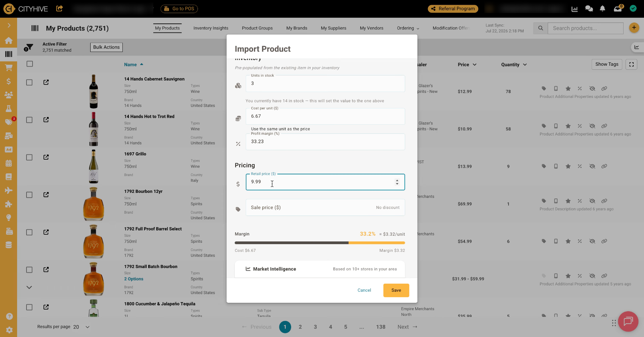Open the active filter funnel icon

pos(29,47)
